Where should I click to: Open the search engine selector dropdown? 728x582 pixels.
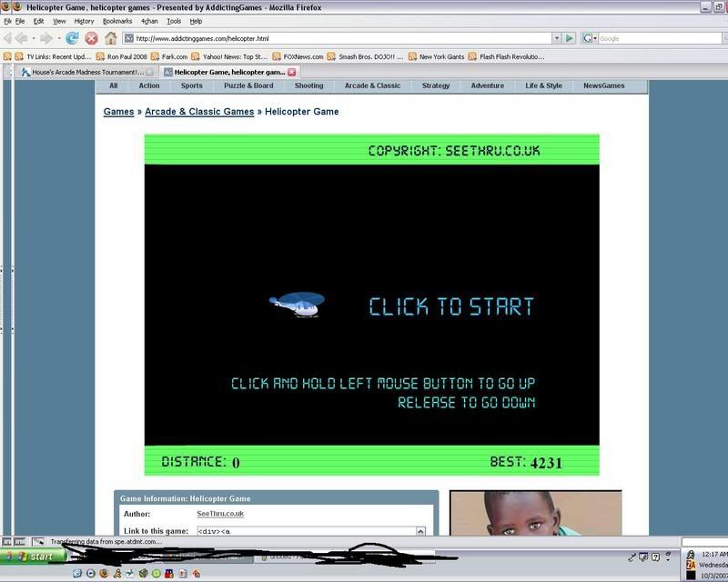click(589, 38)
